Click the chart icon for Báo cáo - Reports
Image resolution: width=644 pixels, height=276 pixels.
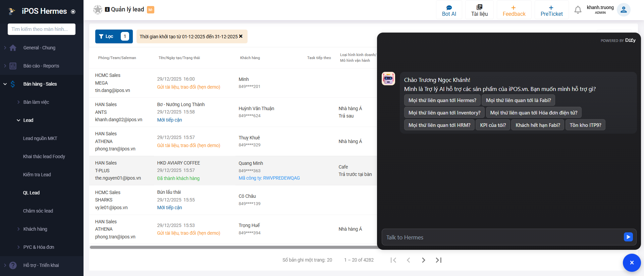pyautogui.click(x=13, y=66)
